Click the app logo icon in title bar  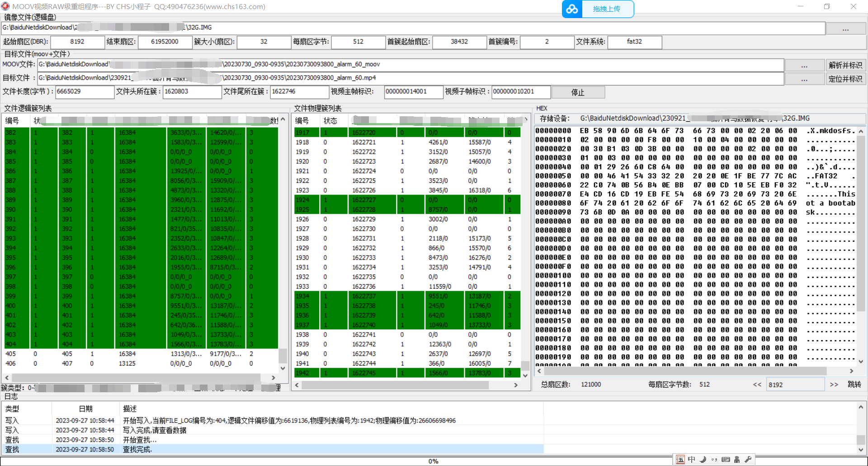click(5, 6)
